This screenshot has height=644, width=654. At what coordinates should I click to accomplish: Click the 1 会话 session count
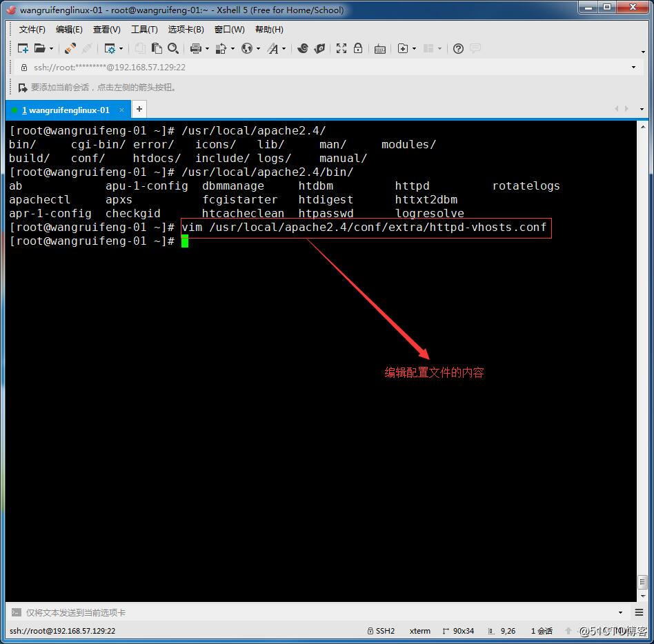tap(542, 631)
